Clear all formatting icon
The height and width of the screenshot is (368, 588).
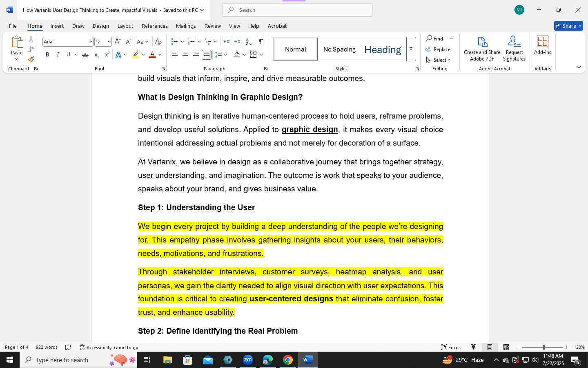click(158, 42)
